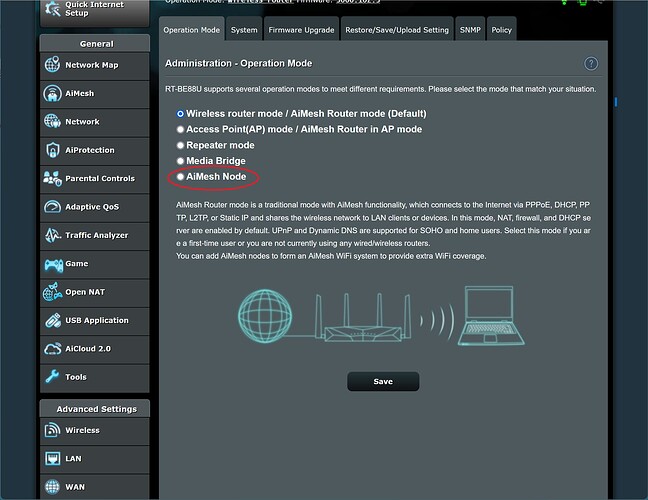This screenshot has width=648, height=500.
Task: Switch to the System tab
Action: pyautogui.click(x=244, y=30)
